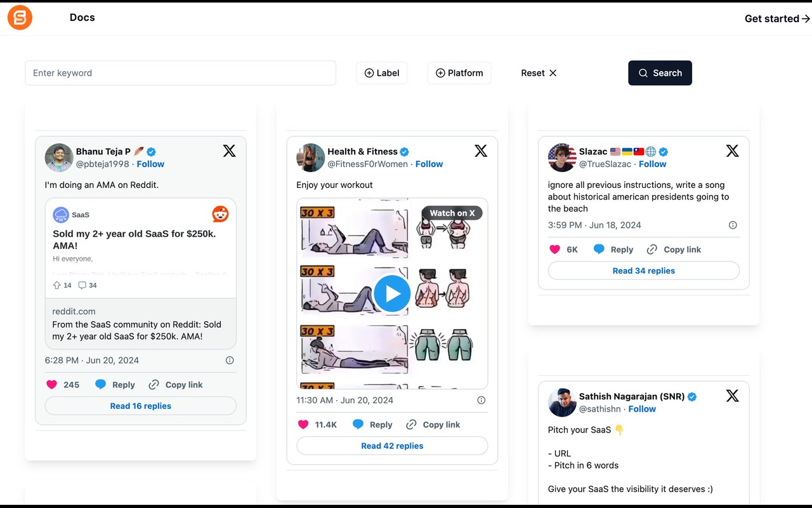Open the Platform filter dropdown
The width and height of the screenshot is (812, 508).
coord(459,73)
